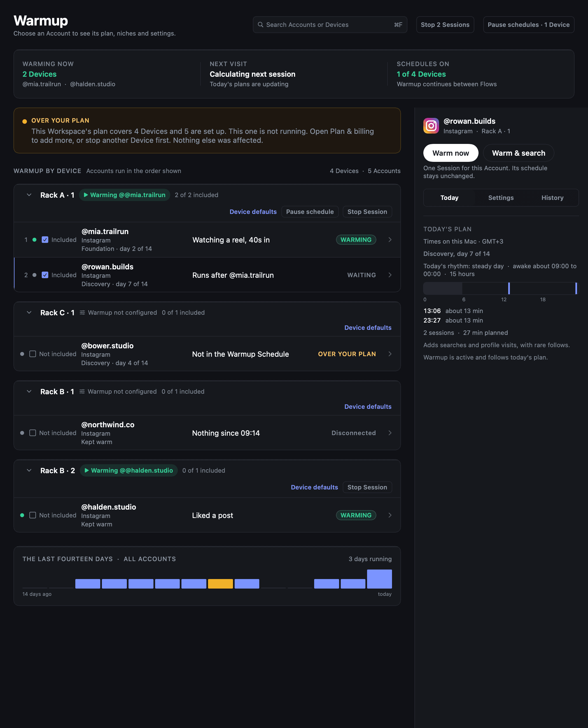The image size is (588, 728).
Task: Click the 13:06 session marker on today's timeline
Action: (x=509, y=288)
